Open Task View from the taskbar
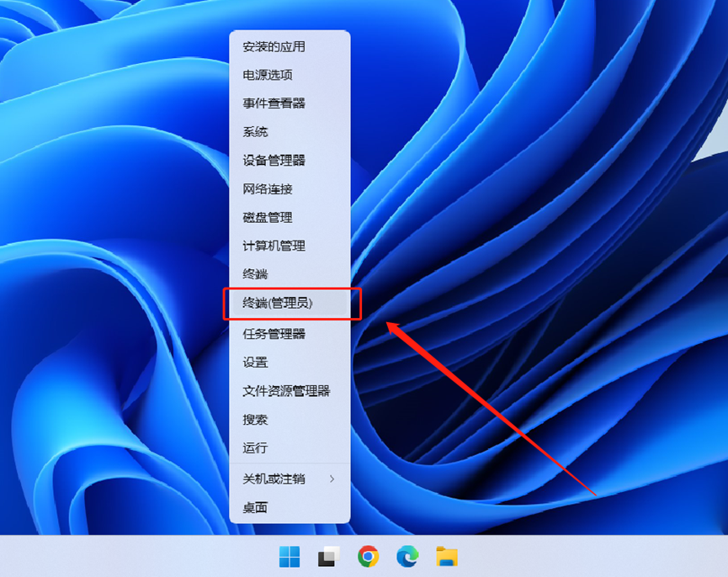Image resolution: width=728 pixels, height=577 pixels. [x=329, y=556]
